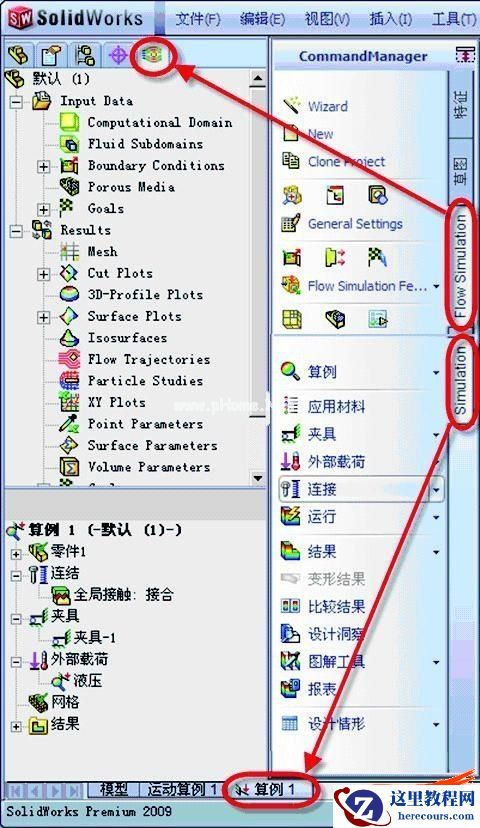
Task: Open the 算例 dropdown arrow
Action: coord(436,372)
